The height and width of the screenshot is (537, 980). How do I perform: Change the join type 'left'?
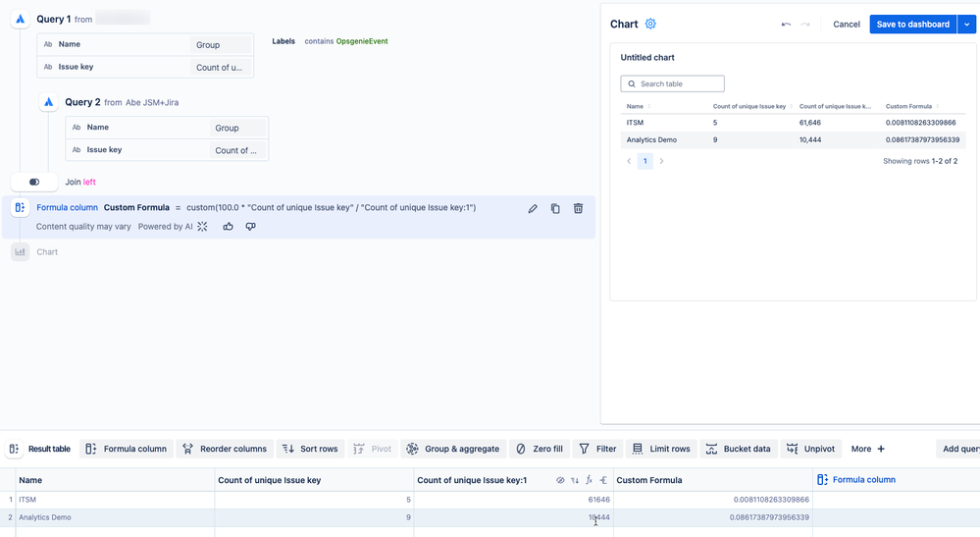(89, 182)
